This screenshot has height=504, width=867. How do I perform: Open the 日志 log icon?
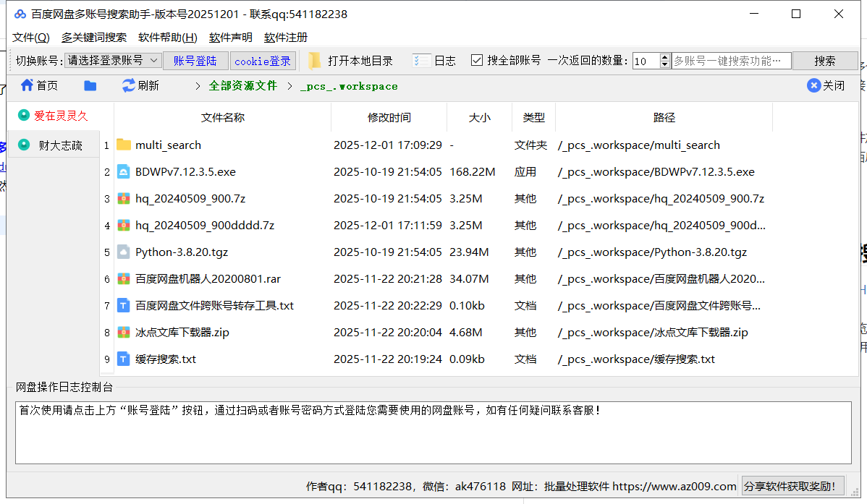(421, 61)
